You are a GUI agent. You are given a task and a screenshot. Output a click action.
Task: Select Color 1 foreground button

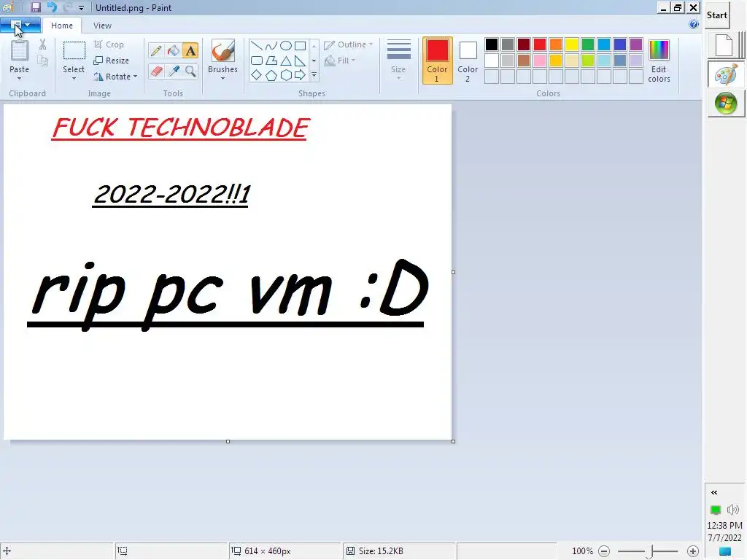pyautogui.click(x=438, y=61)
